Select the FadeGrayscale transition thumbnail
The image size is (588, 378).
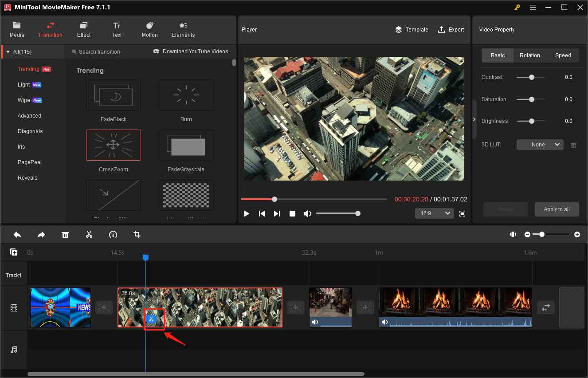(x=186, y=145)
